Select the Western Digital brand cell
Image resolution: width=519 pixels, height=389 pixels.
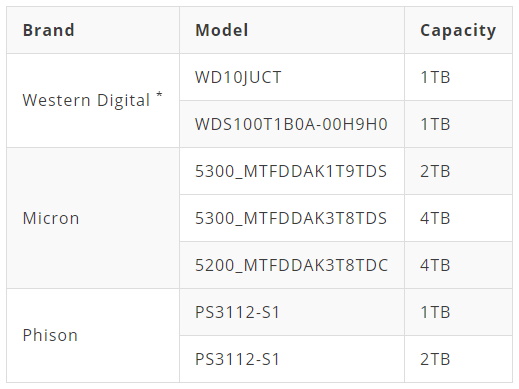pyautogui.click(x=93, y=100)
